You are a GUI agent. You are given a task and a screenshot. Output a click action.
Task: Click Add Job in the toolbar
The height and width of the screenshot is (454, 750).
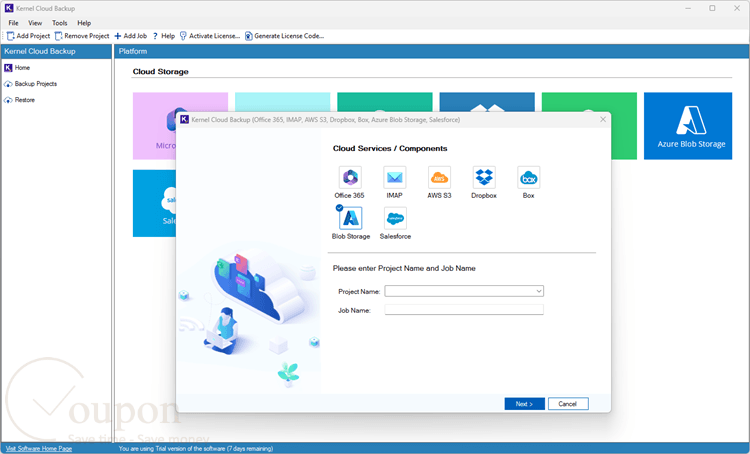131,36
